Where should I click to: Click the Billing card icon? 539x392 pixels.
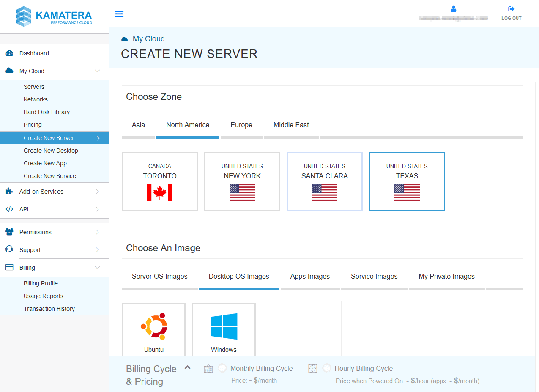pos(9,268)
